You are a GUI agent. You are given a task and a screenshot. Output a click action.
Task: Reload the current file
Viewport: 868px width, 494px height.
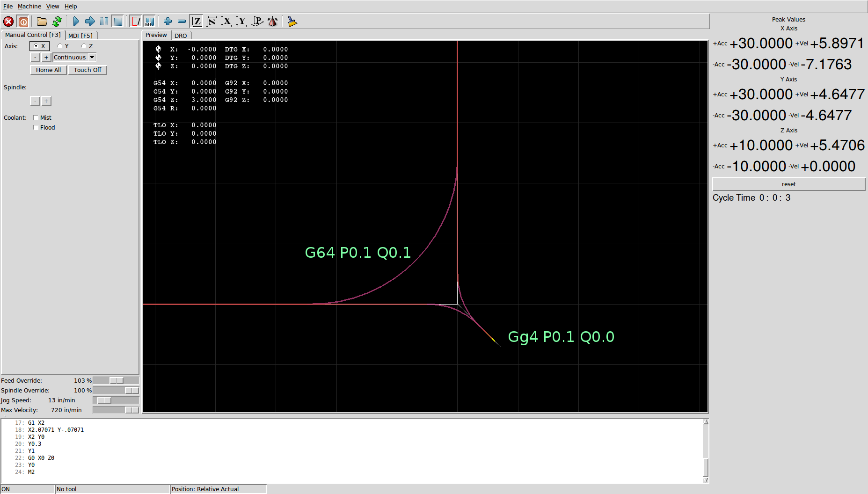(57, 22)
